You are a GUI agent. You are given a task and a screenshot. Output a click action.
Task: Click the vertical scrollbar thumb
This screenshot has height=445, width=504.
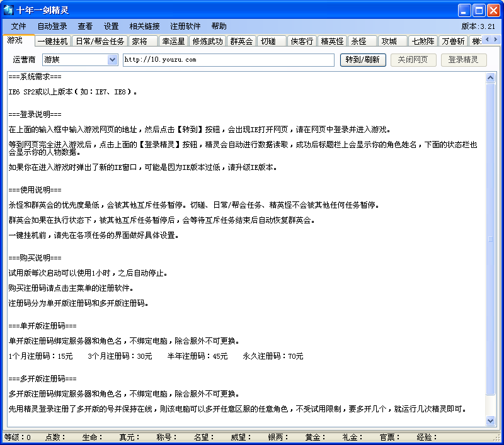pyautogui.click(x=491, y=239)
